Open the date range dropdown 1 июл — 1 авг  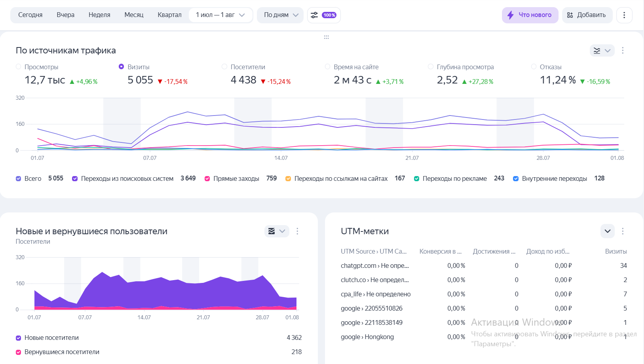point(220,15)
